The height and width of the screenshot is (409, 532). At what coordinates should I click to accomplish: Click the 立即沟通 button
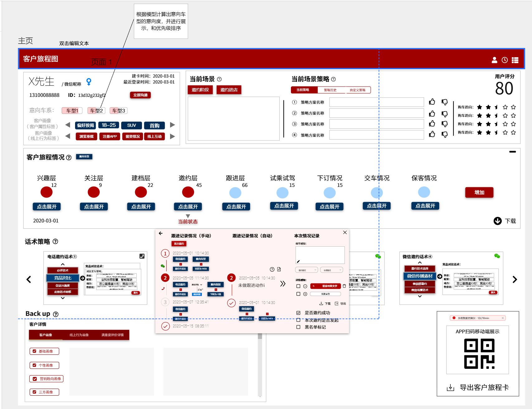[x=140, y=95]
